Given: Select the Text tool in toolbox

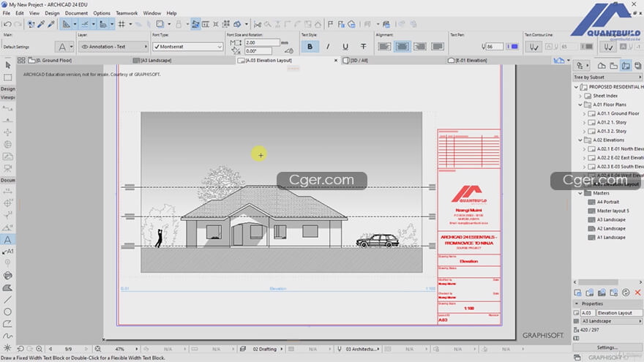Looking at the screenshot, I should click(x=7, y=240).
